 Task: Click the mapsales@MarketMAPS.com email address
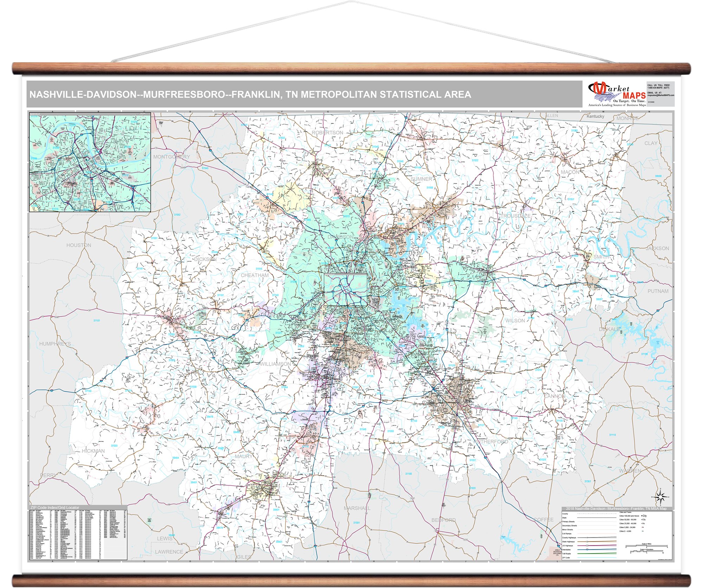[660, 95]
